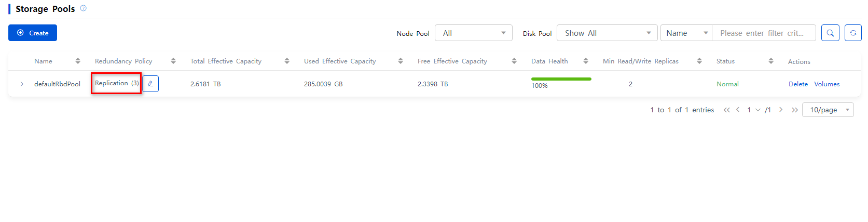Open the Name filter type dropdown

686,33
